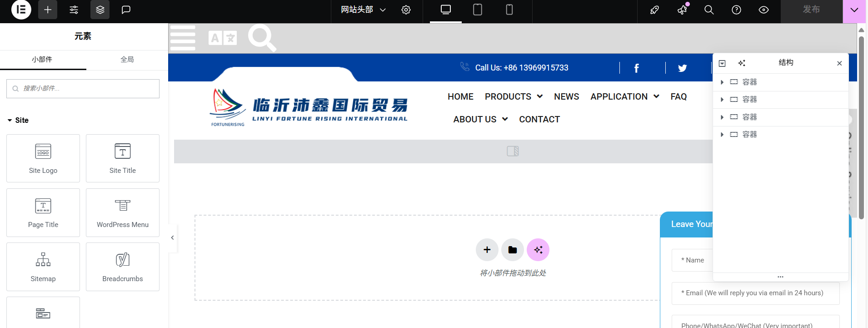Viewport: 868px width, 328px height.
Task: Open the publish options dropdown arrow
Action: (x=854, y=10)
